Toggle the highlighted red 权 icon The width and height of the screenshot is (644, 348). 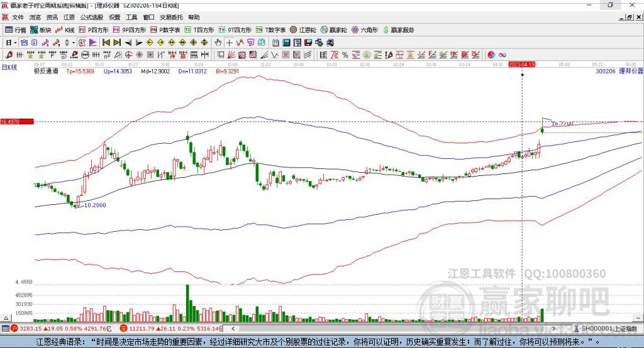pyautogui.click(x=82, y=43)
